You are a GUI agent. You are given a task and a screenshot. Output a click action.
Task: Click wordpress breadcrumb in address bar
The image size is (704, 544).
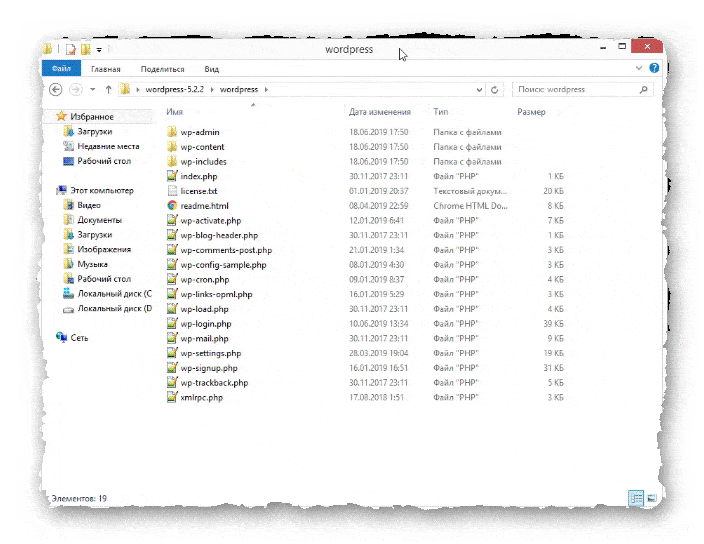(239, 89)
